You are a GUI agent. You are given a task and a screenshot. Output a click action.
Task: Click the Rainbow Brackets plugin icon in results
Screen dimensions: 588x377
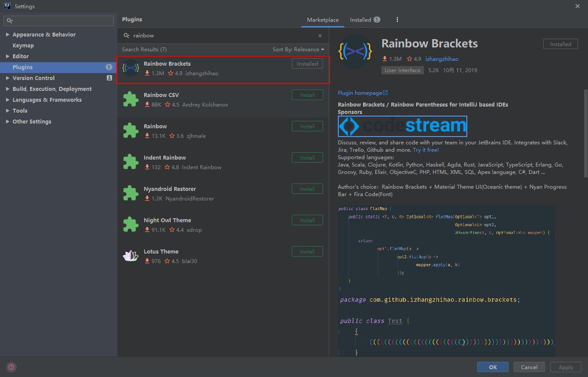130,68
